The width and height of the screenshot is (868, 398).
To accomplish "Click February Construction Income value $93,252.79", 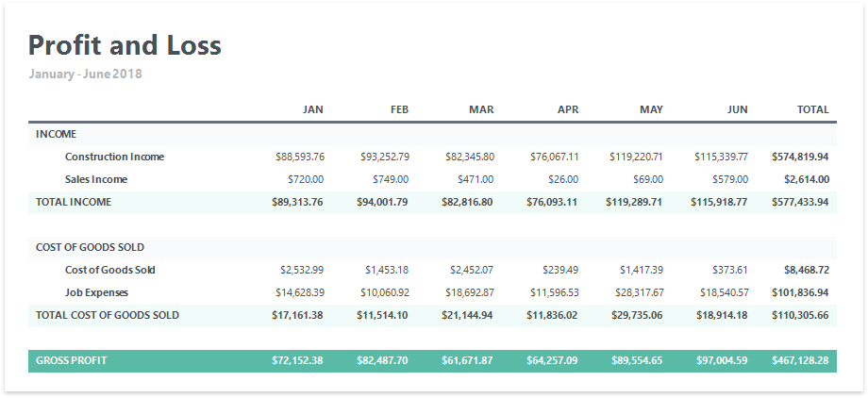I will (385, 157).
